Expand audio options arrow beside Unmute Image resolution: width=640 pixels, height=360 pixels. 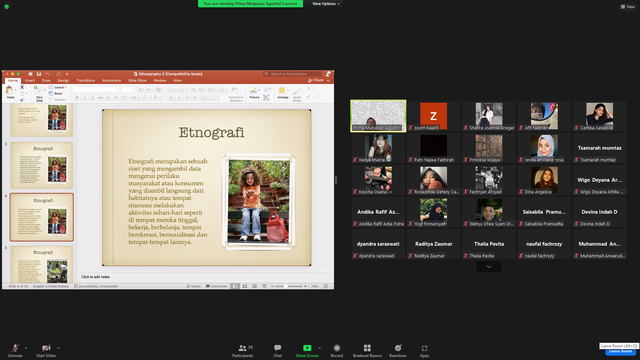26,348
